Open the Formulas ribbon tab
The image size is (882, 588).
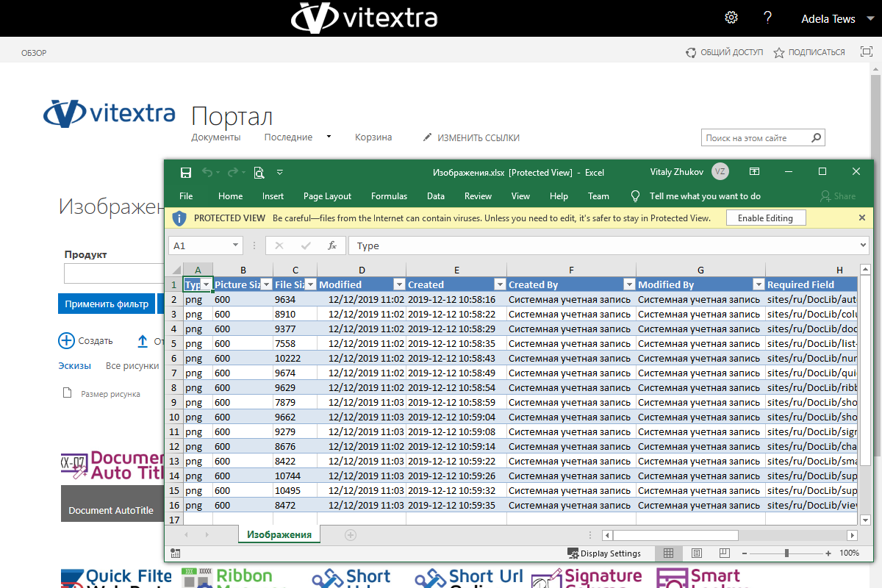click(x=389, y=196)
